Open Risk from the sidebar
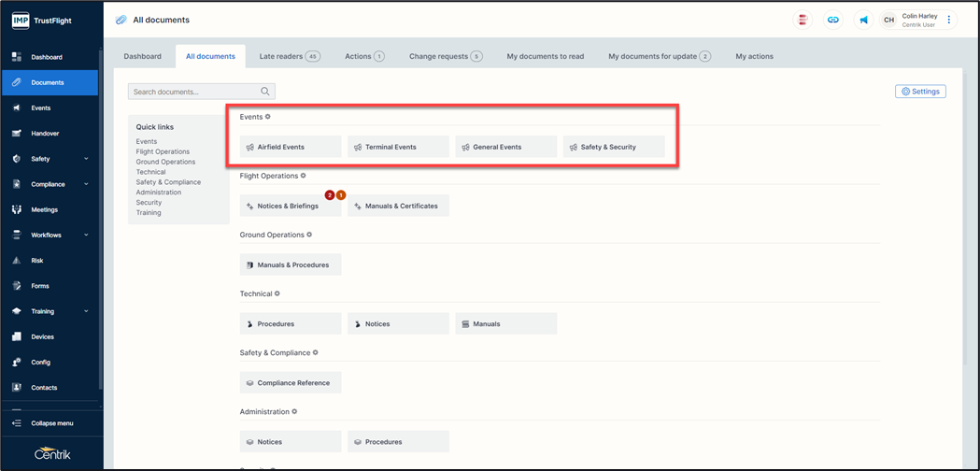Screen dimensions: 980x471 tap(37, 261)
